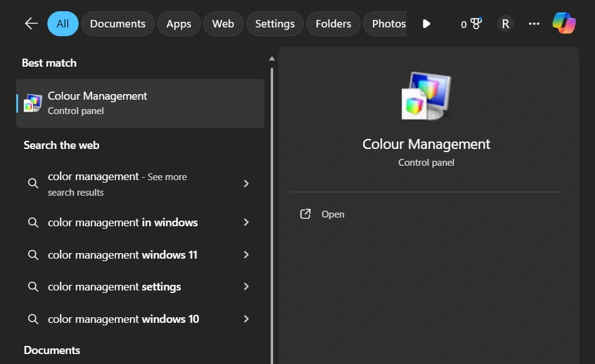
Task: Click the play triangle icon beside filter tabs
Action: click(x=427, y=23)
